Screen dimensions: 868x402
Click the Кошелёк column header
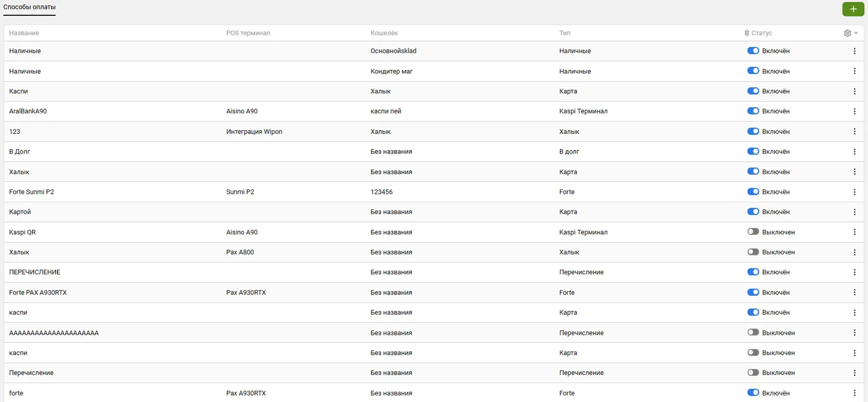[384, 33]
